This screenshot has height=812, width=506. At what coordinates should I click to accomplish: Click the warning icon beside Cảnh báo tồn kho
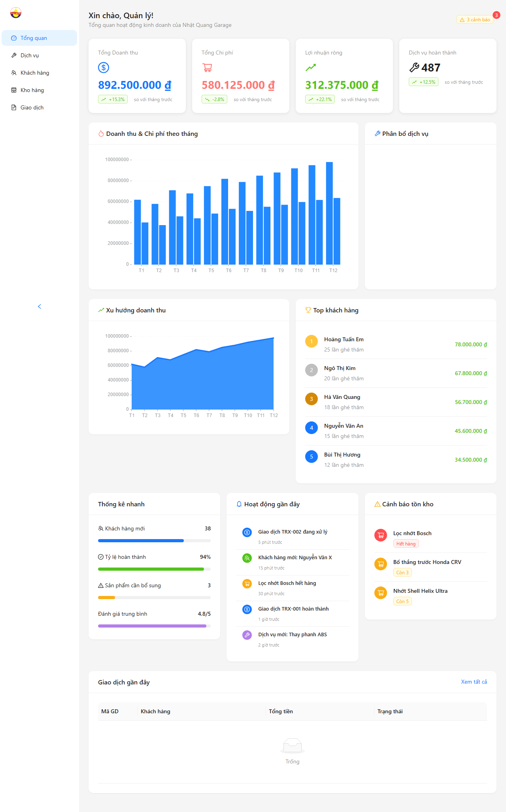click(x=378, y=504)
